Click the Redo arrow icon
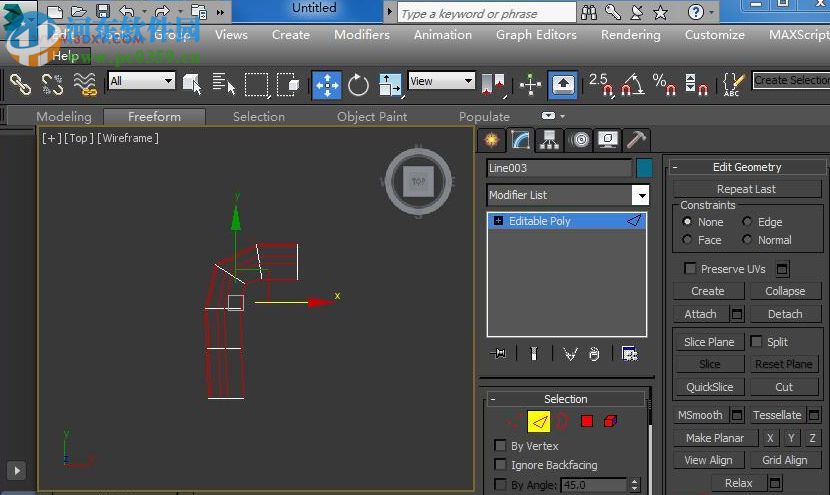The image size is (830, 495). click(x=162, y=11)
